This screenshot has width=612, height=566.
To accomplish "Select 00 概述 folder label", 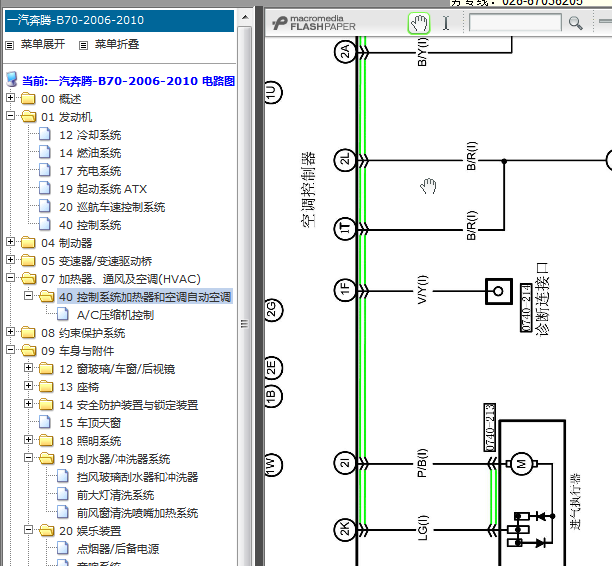I will point(61,99).
